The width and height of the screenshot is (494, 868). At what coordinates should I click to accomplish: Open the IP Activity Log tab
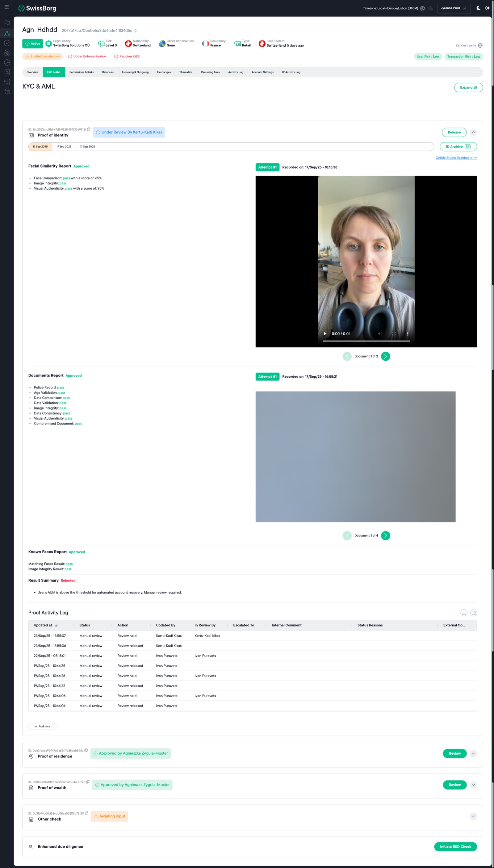(291, 72)
